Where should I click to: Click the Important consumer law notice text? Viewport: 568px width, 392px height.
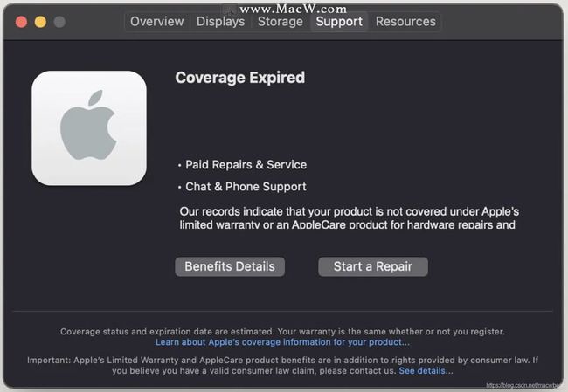[x=282, y=365]
